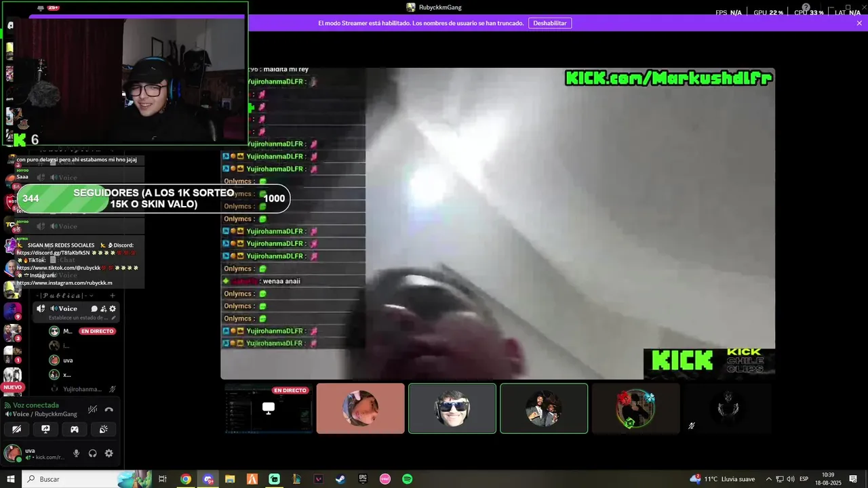Open user settings gear in the user panel

click(108, 453)
